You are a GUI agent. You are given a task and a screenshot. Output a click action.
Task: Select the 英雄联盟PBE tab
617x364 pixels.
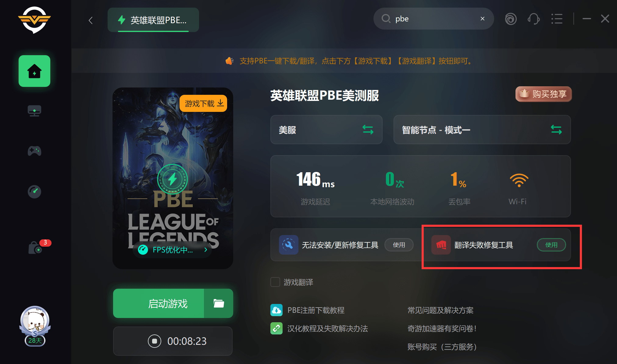(x=153, y=20)
